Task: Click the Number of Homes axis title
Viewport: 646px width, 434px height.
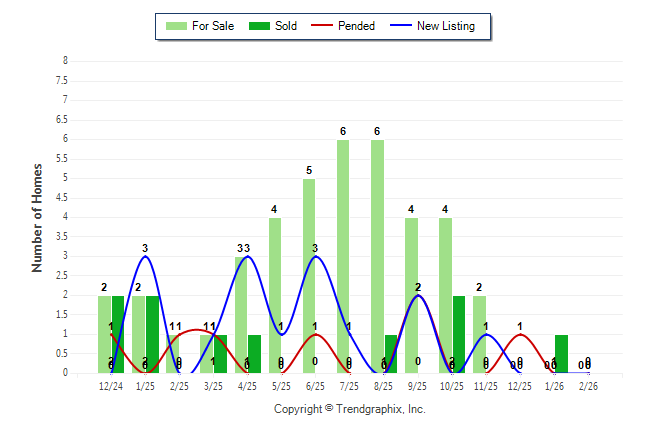Action: [x=37, y=217]
